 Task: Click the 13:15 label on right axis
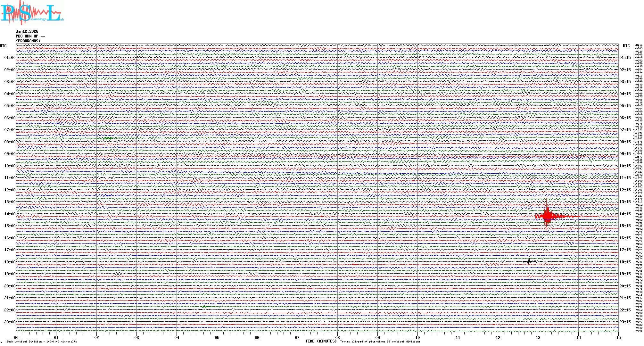click(x=625, y=202)
